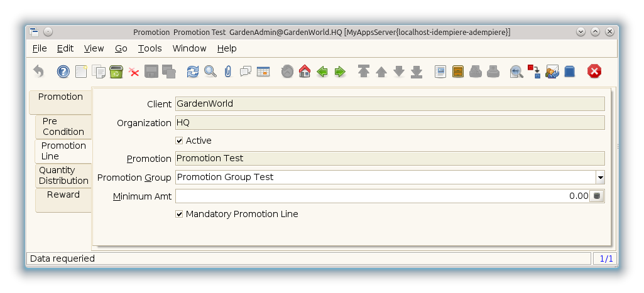Open the Find record magnifier icon

pyautogui.click(x=210, y=72)
